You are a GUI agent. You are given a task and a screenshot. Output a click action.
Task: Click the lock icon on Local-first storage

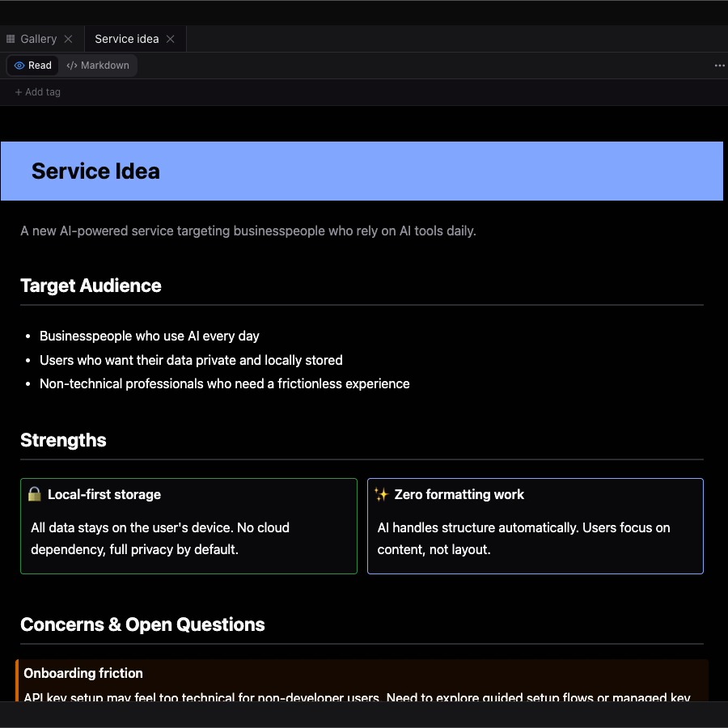[x=34, y=494]
